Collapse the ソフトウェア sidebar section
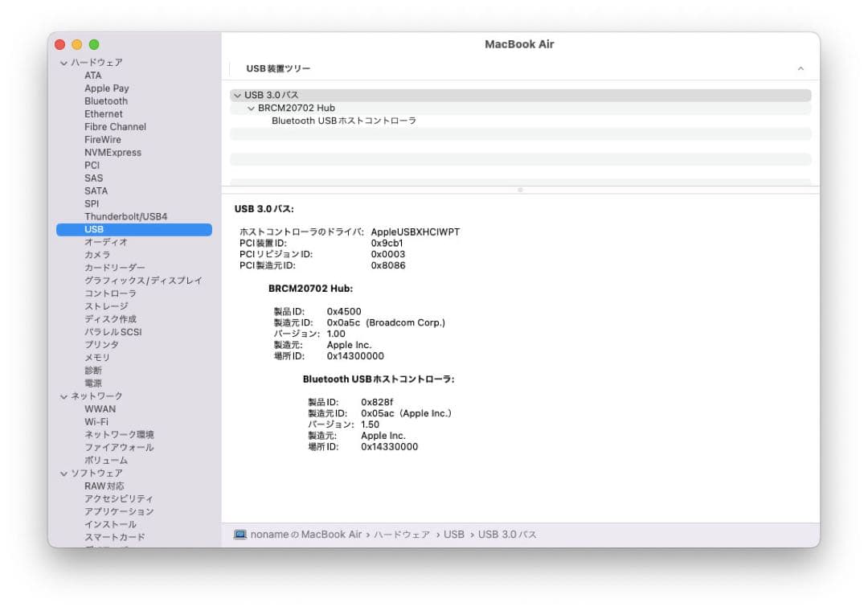Viewport: 868px width, 611px height. 63,473
